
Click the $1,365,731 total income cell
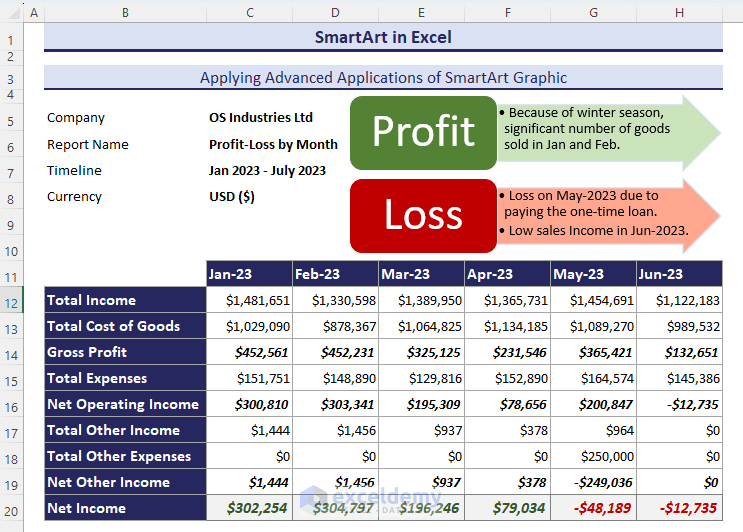click(x=507, y=300)
